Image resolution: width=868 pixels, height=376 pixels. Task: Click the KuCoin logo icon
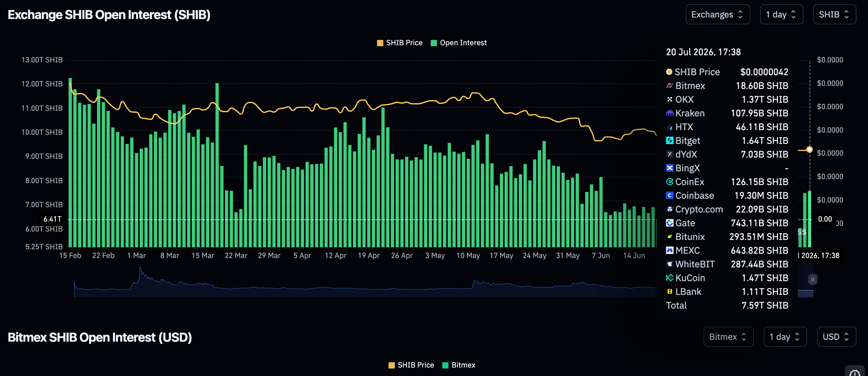point(669,278)
